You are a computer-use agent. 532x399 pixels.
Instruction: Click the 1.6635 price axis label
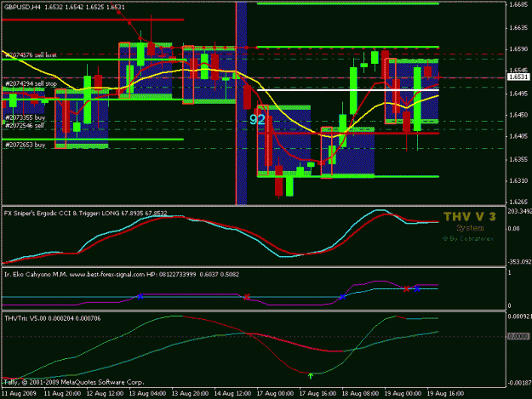point(518,28)
